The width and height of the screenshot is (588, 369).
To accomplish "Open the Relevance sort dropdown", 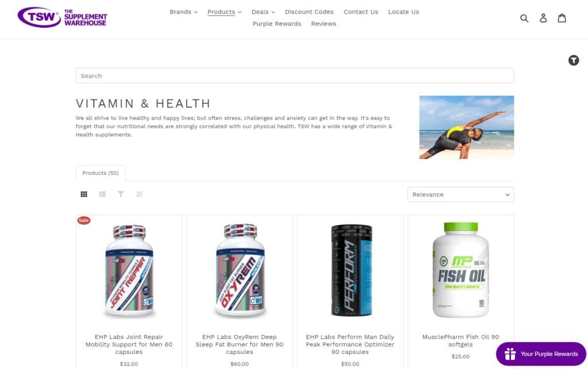I will pyautogui.click(x=461, y=194).
